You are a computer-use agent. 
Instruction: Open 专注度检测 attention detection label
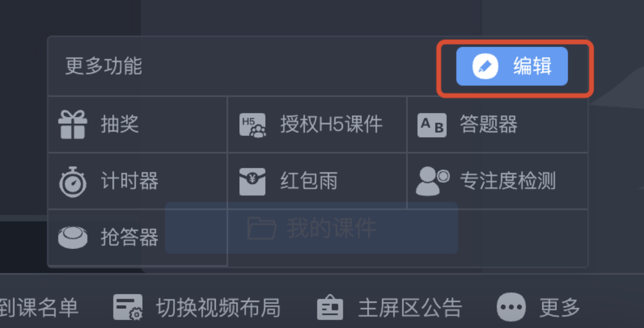point(508,180)
